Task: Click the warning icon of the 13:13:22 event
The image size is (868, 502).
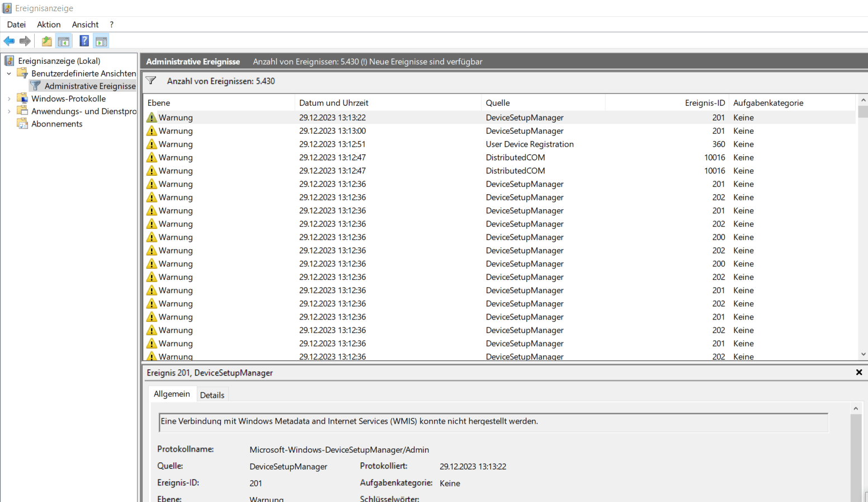Action: 152,118
